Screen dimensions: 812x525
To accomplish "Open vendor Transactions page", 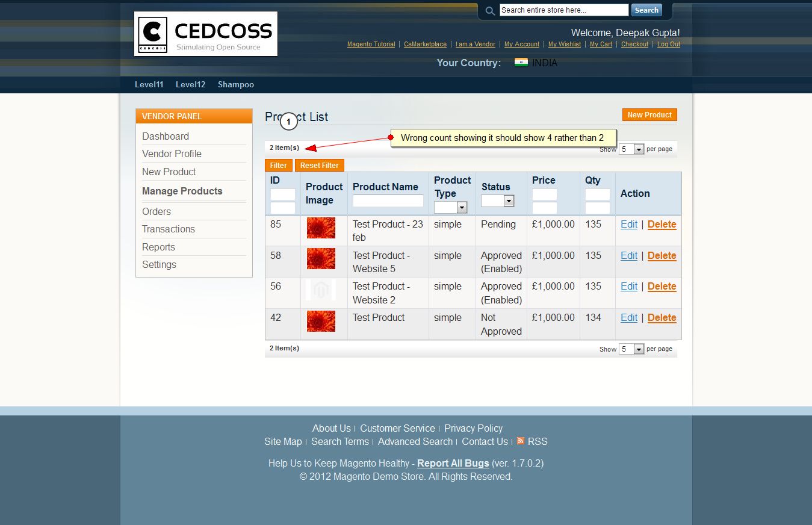I will (169, 229).
